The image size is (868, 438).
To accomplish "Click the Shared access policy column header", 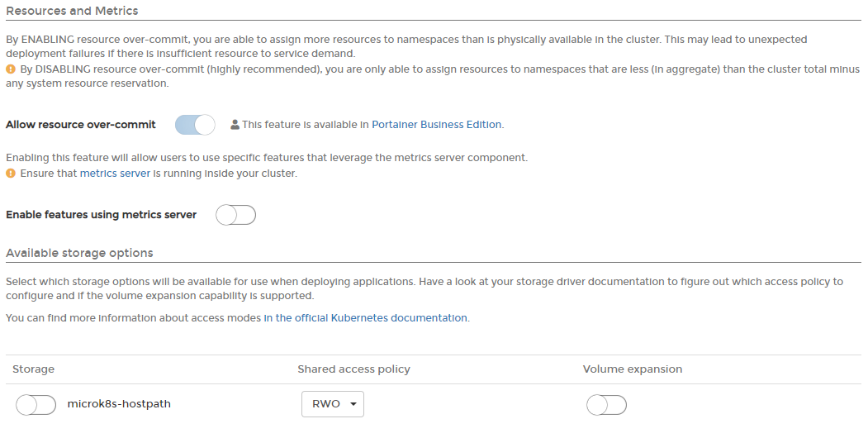I will (x=353, y=369).
